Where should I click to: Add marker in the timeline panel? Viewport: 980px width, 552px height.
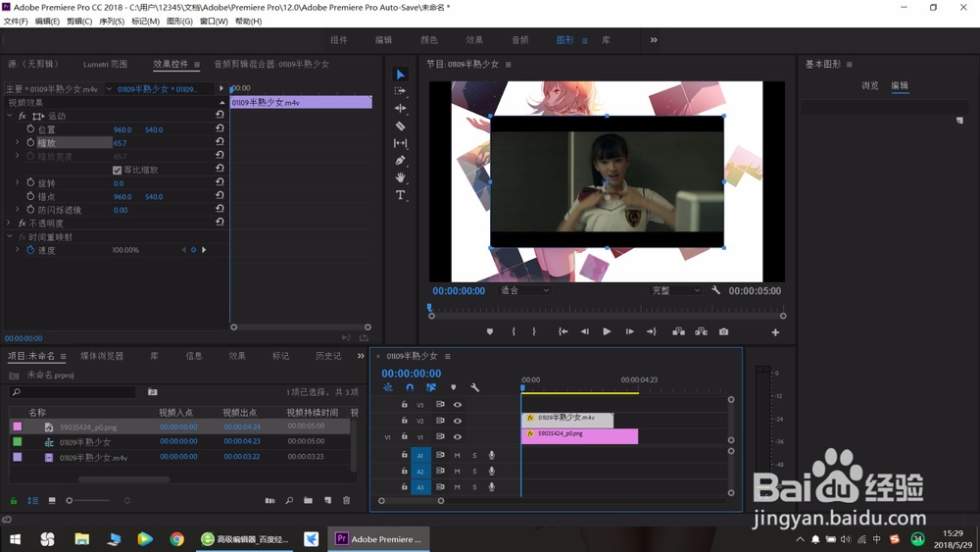[453, 387]
